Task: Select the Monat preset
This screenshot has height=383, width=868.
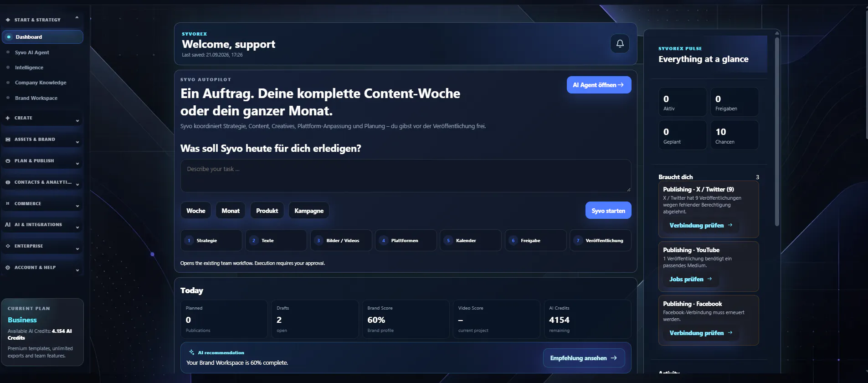Action: click(231, 211)
